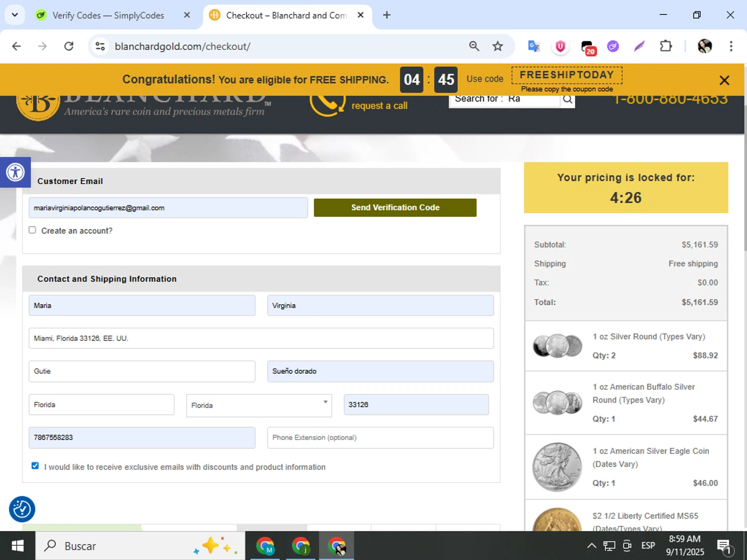Dismiss the free shipping banner
The width and height of the screenshot is (747, 560).
[724, 80]
